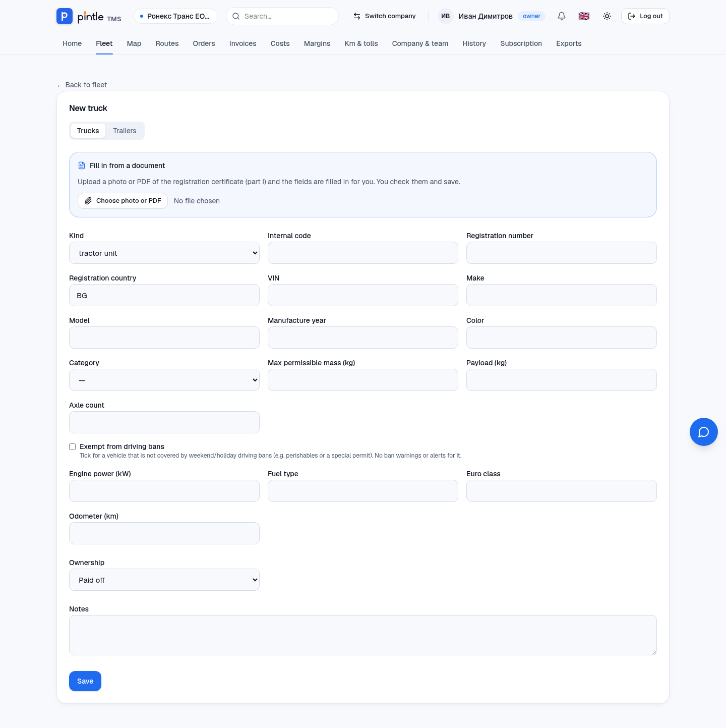Open the Subscription page
The width and height of the screenshot is (726, 728).
521,43
